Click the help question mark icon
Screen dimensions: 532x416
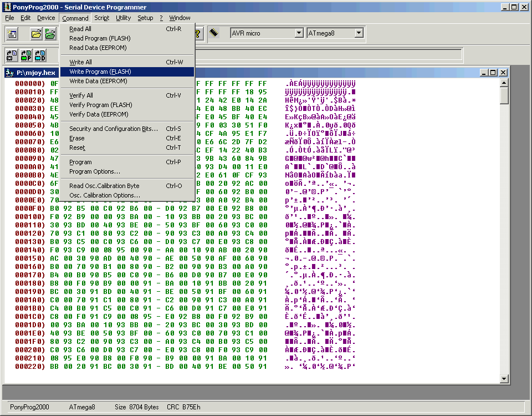pyautogui.click(x=198, y=33)
